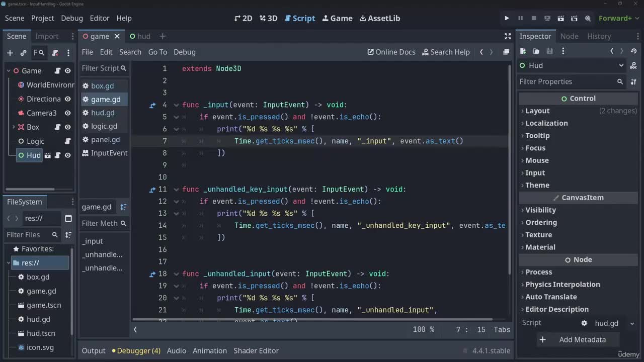Click Online Docs button
Screen dimensions: 644x362
click(391, 52)
